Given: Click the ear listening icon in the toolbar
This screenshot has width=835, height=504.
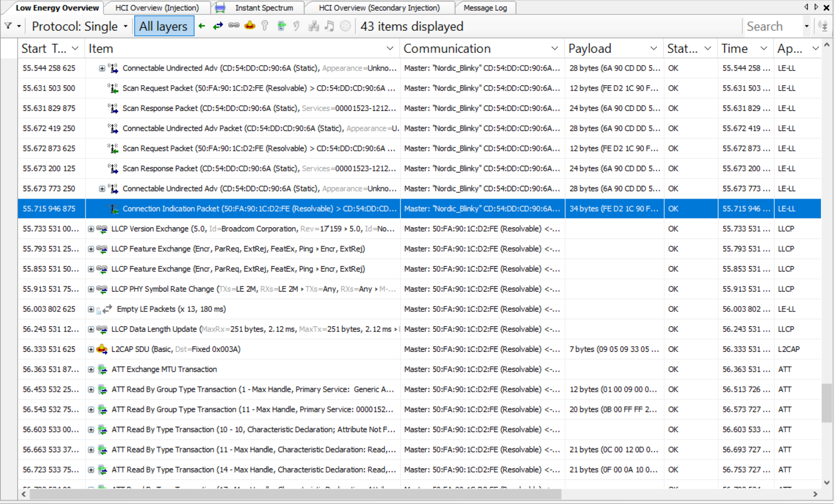Looking at the screenshot, I should (x=297, y=26).
